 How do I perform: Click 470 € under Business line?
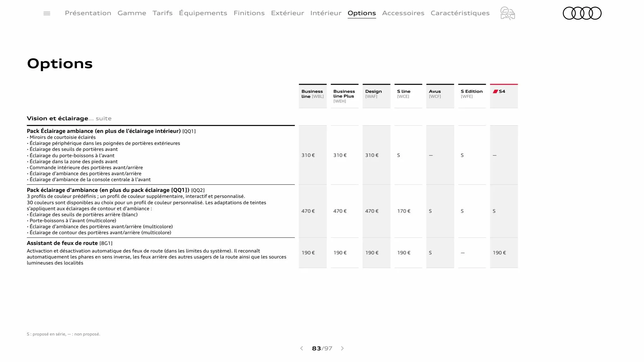tap(308, 211)
